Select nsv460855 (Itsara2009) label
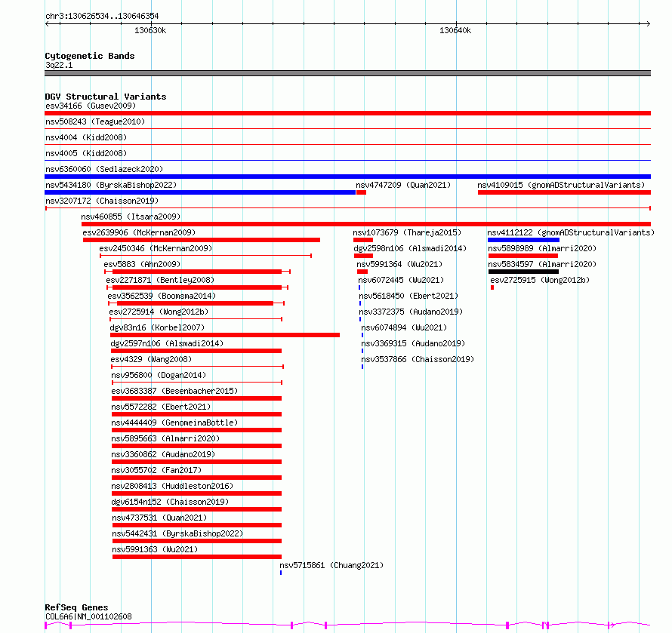 (131, 217)
